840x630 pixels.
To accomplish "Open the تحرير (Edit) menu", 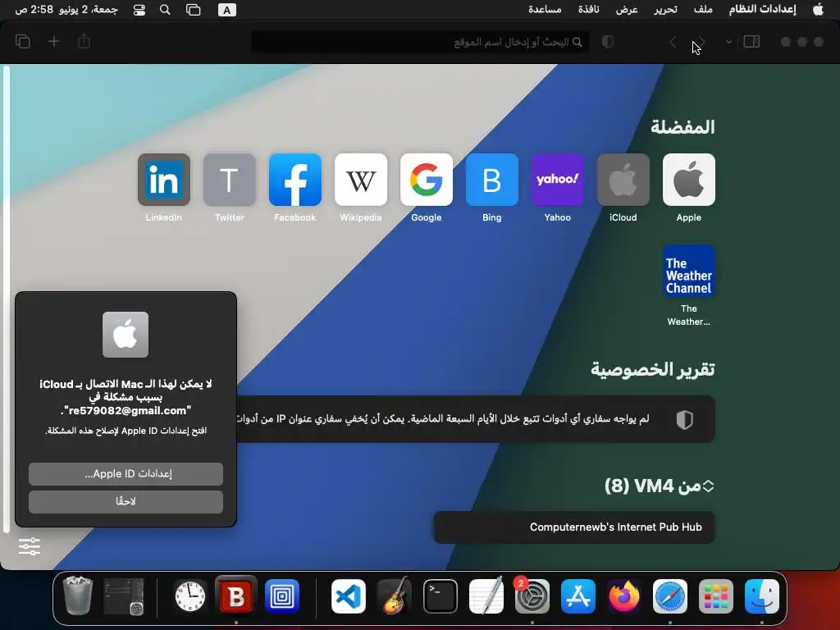I will tap(665, 10).
